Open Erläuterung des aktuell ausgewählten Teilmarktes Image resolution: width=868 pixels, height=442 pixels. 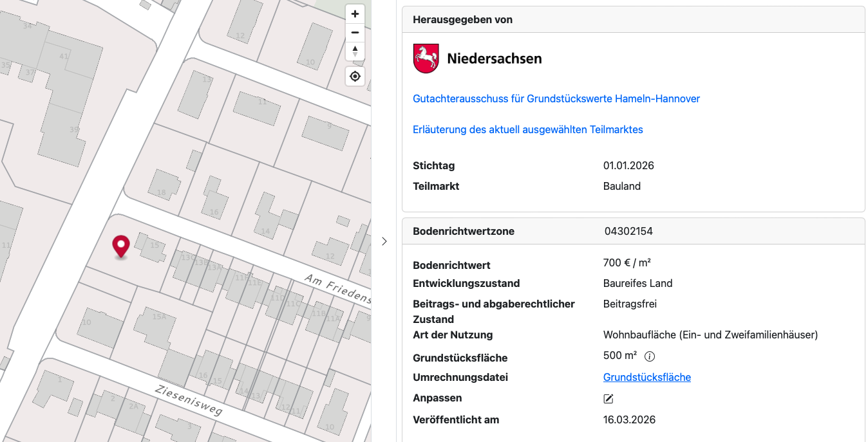click(528, 129)
